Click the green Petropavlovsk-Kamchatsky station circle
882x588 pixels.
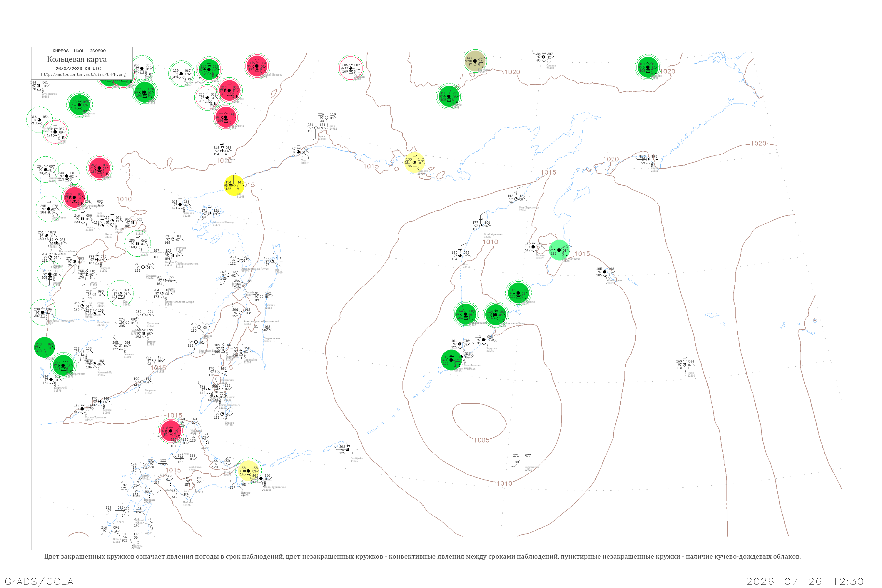coord(495,315)
